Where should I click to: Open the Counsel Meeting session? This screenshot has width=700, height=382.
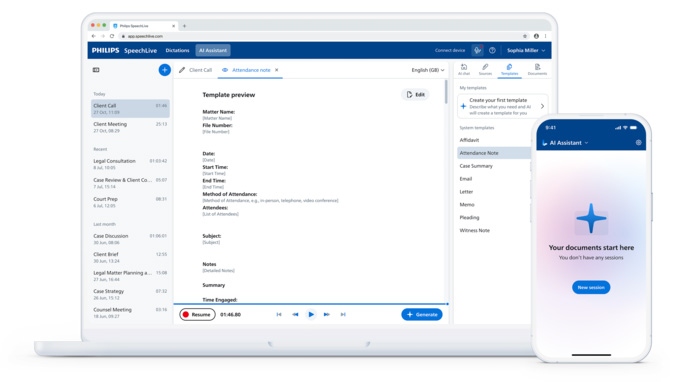point(130,313)
